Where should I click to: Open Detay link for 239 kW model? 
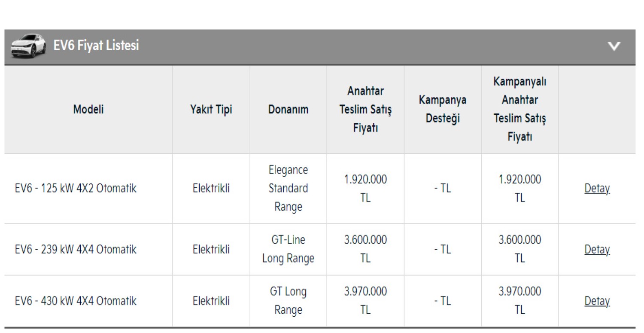click(597, 250)
